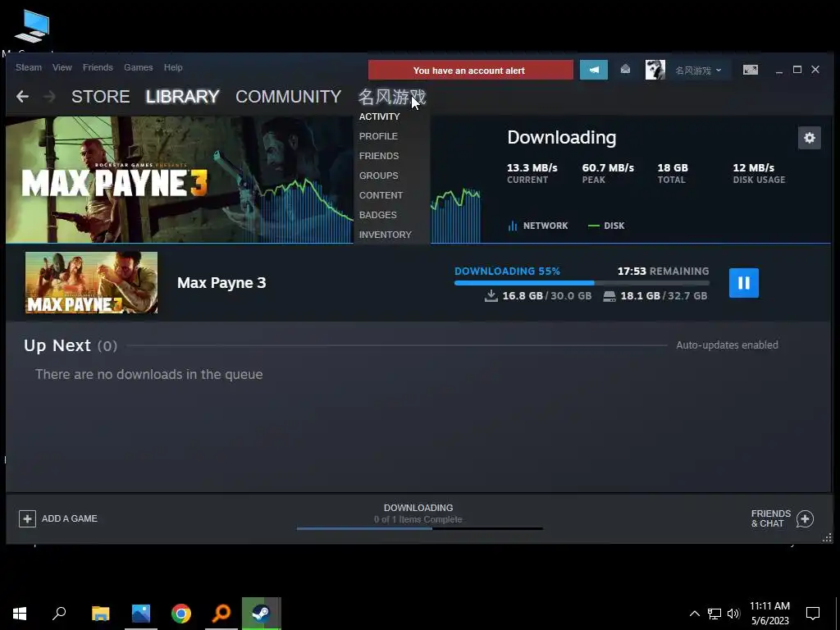This screenshot has height=630, width=840.
Task: Click Auto-updates enabled link
Action: tap(727, 345)
